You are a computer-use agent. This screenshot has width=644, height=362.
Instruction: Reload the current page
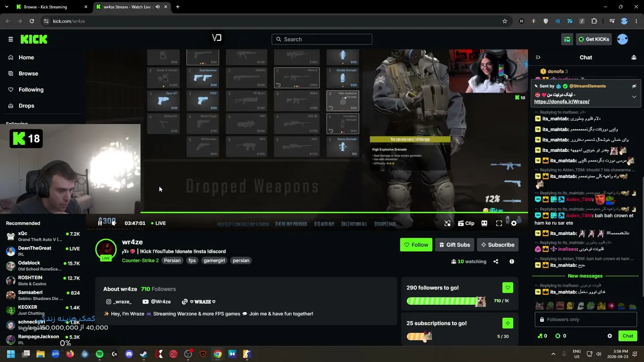click(x=32, y=21)
